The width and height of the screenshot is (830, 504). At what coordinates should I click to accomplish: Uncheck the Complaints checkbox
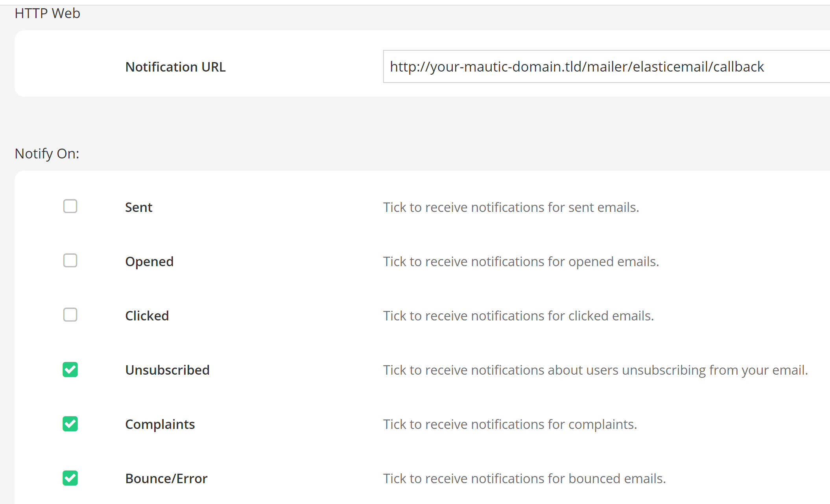[x=70, y=423]
